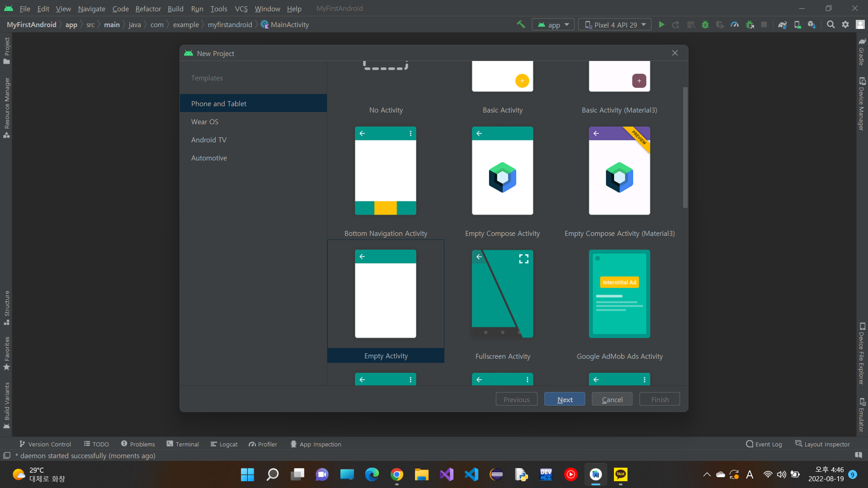Click the Debug app bug icon
The height and width of the screenshot is (488, 868).
(705, 25)
